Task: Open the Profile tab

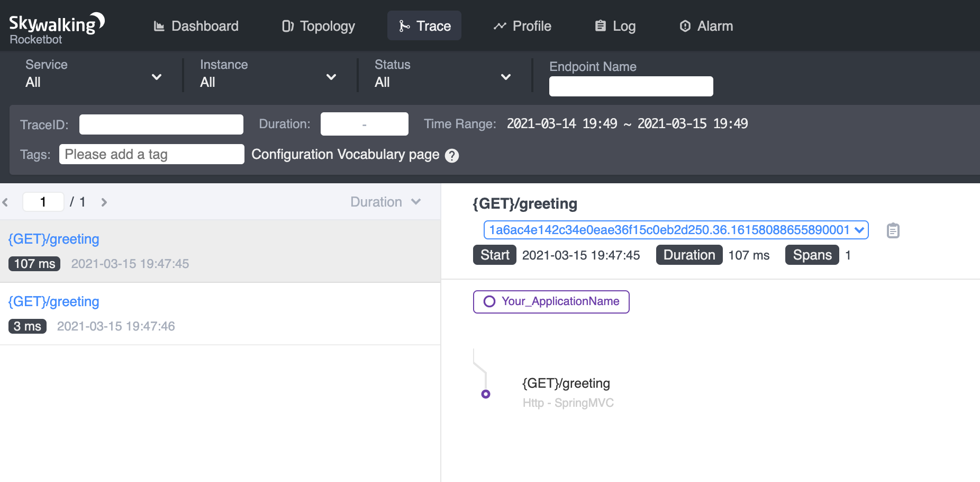Action: point(522,26)
